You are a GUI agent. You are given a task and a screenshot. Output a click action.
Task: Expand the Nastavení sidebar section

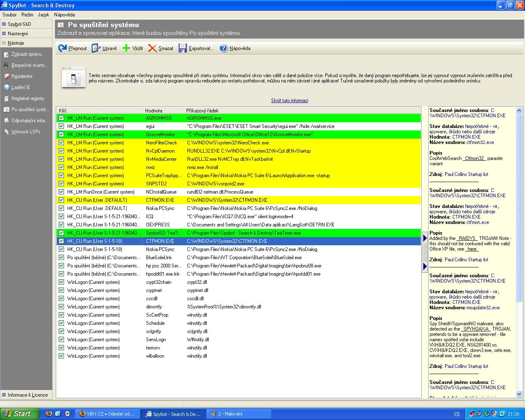tap(4, 34)
